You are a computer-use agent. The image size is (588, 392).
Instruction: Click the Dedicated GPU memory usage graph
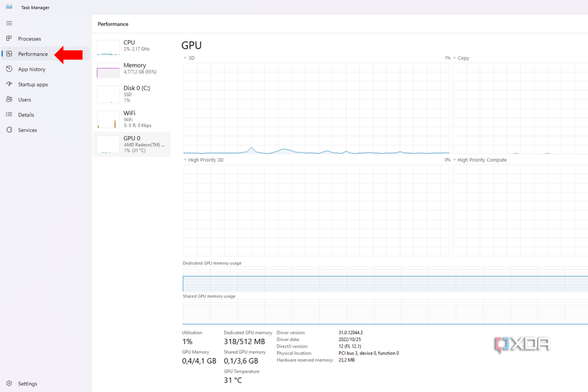click(385, 279)
